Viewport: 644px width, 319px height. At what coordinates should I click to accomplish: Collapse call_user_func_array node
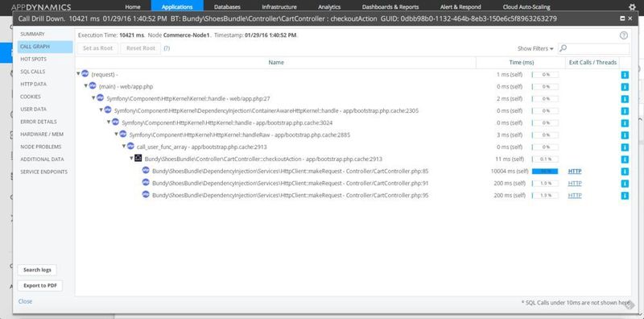click(x=124, y=147)
